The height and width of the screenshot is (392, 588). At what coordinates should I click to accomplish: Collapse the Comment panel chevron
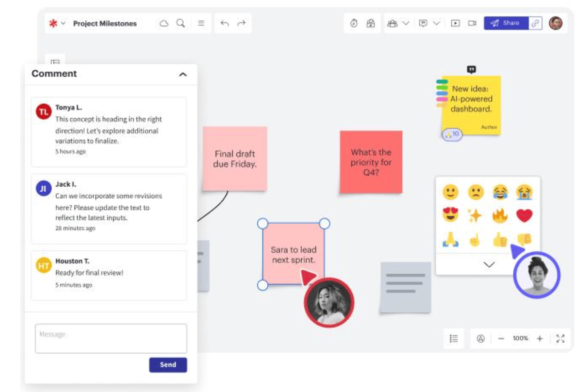click(x=183, y=74)
